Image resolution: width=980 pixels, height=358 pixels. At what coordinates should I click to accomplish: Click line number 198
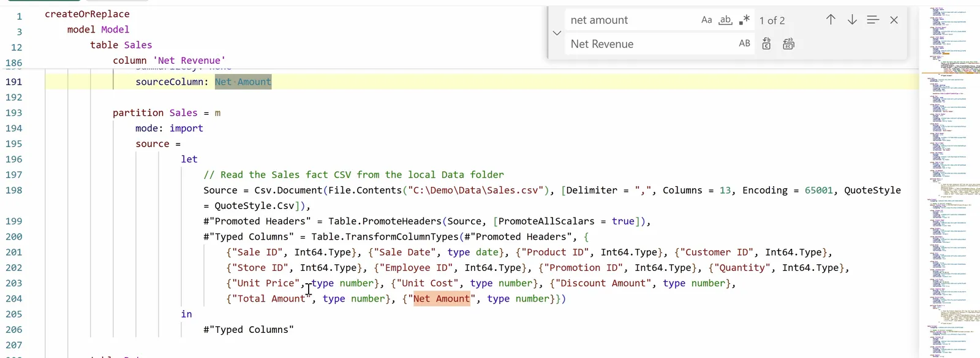[13, 190]
